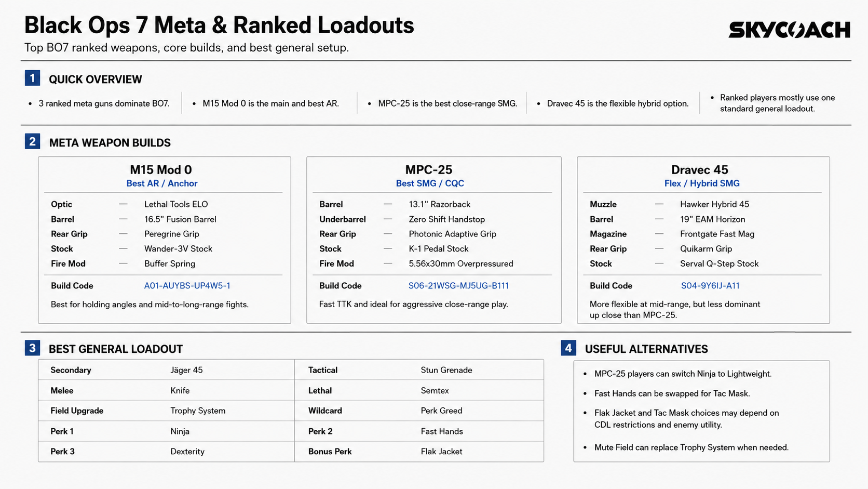Screen dimensions: 868x489
Task: Select the subtitle about top BO7 ranked weapons
Action: pos(186,48)
